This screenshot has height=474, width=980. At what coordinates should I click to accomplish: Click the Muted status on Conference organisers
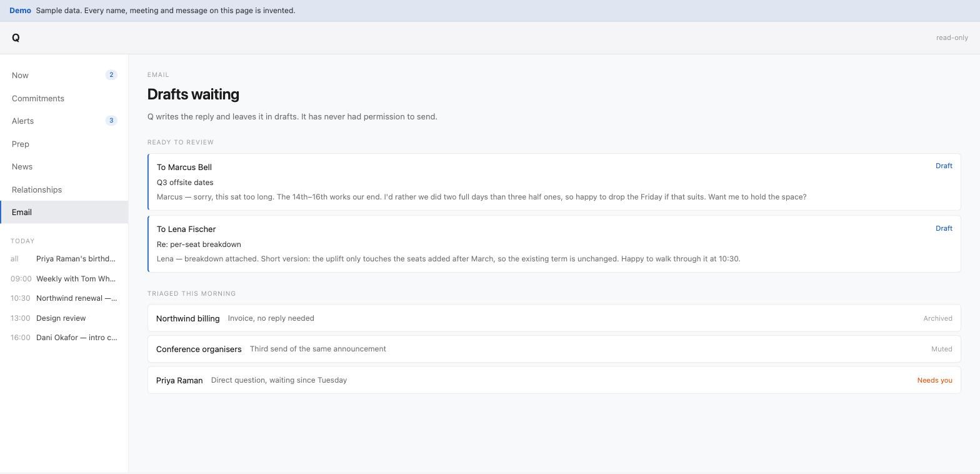942,349
